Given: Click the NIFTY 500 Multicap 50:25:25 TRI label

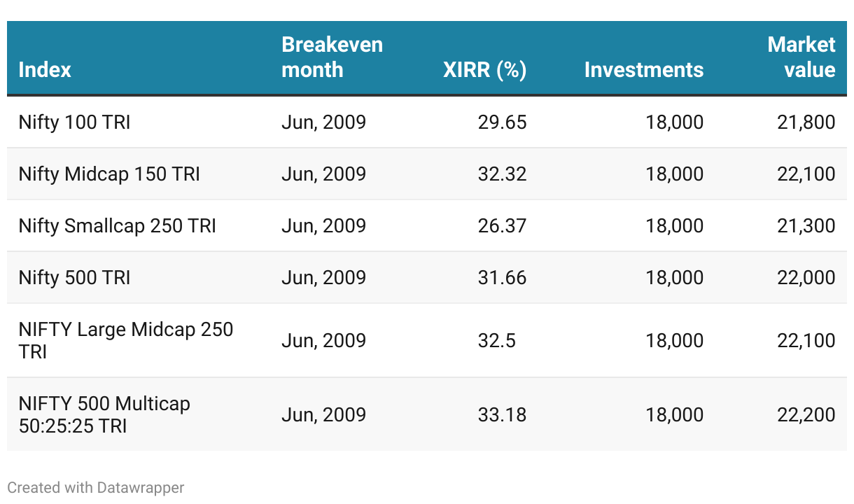Looking at the screenshot, I should pyautogui.click(x=104, y=414).
